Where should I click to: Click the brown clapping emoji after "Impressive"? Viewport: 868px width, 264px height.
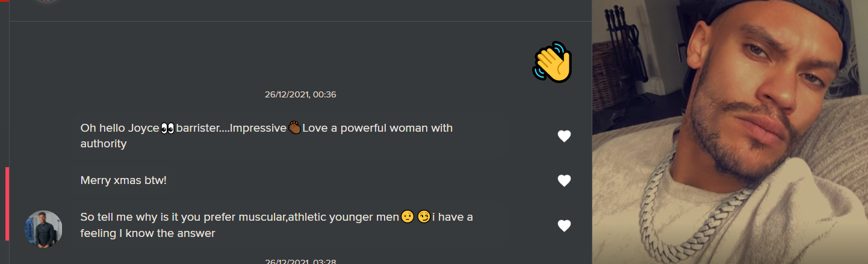click(x=294, y=128)
